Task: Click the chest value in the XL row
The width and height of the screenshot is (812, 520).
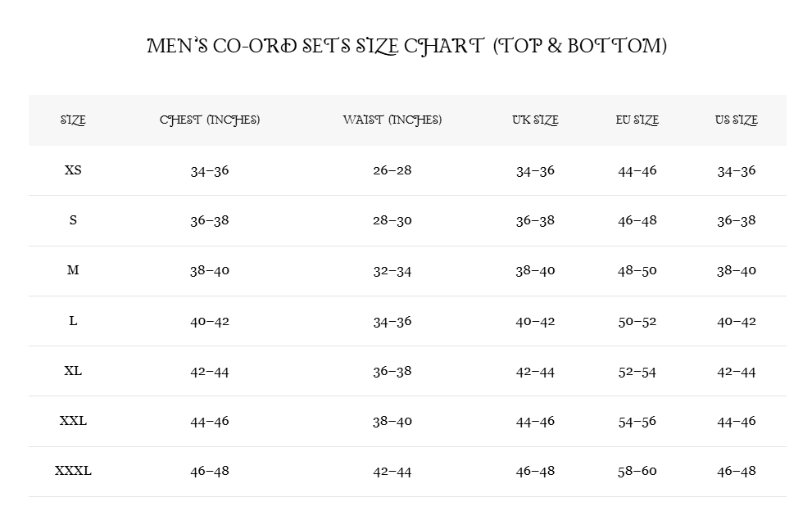Action: click(x=210, y=371)
